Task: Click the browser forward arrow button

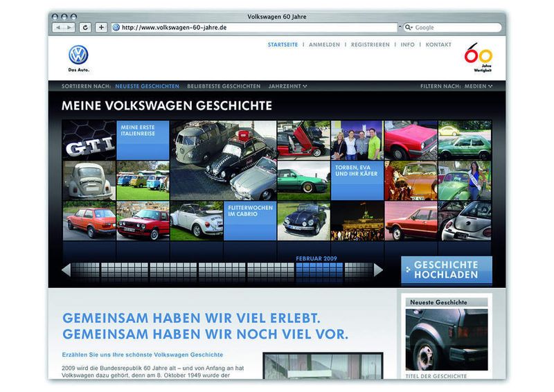Action: click(69, 28)
